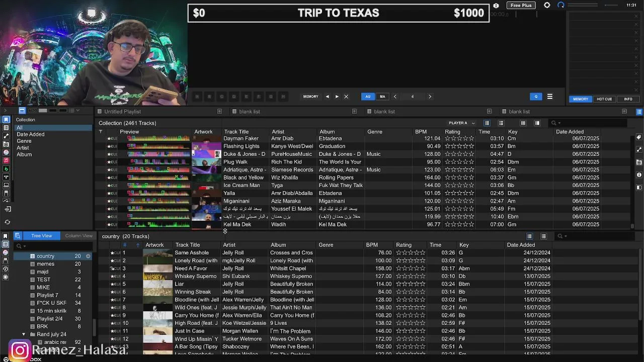Open the recordings icon in lower sidebar

tap(6, 277)
